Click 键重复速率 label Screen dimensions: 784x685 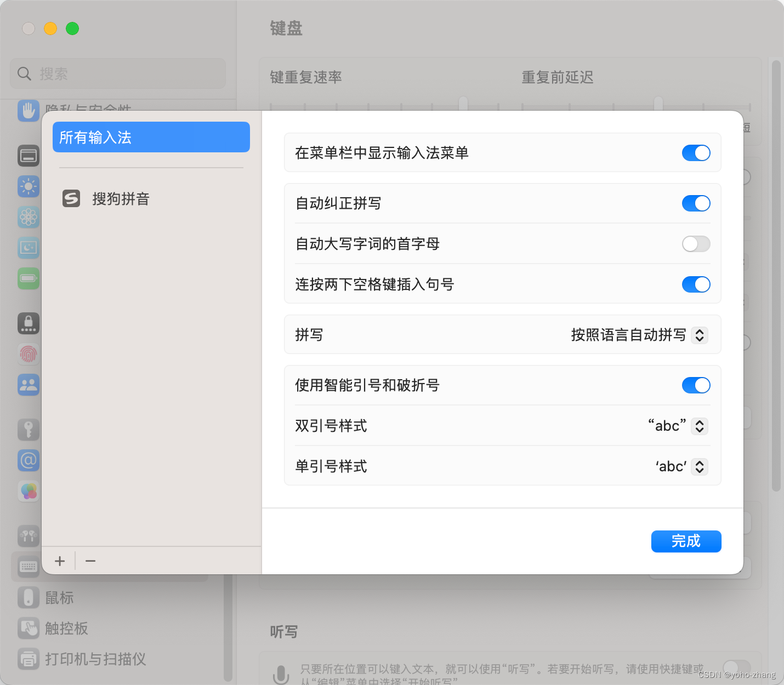pyautogui.click(x=306, y=77)
